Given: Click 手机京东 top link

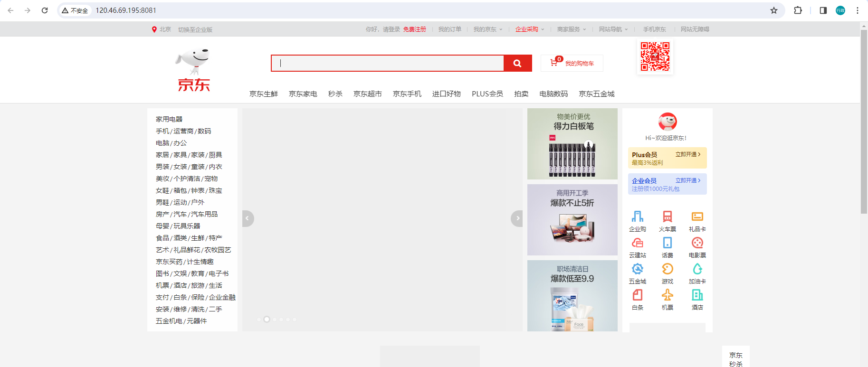Looking at the screenshot, I should tap(655, 29).
